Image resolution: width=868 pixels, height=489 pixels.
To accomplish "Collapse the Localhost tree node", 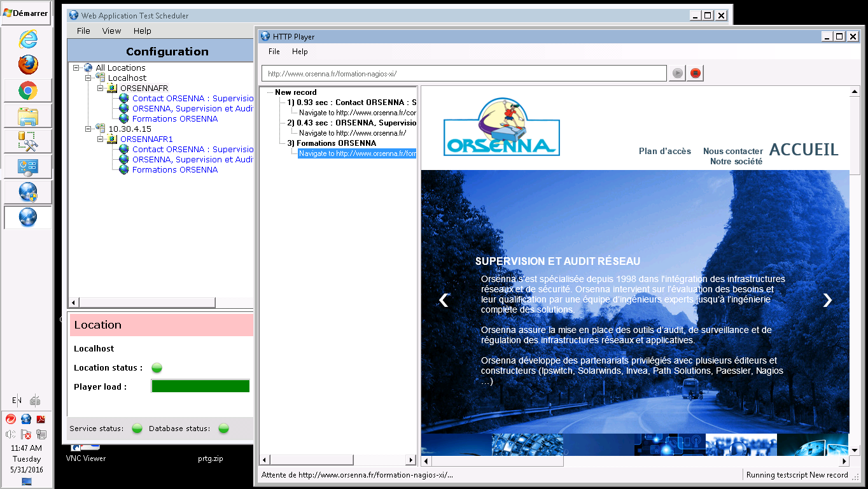I will [88, 78].
